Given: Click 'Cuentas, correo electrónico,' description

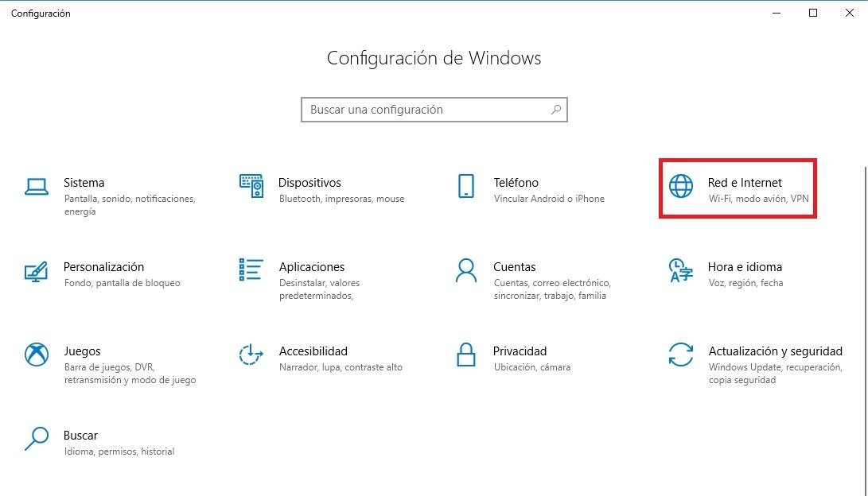Looking at the screenshot, I should (x=552, y=282).
